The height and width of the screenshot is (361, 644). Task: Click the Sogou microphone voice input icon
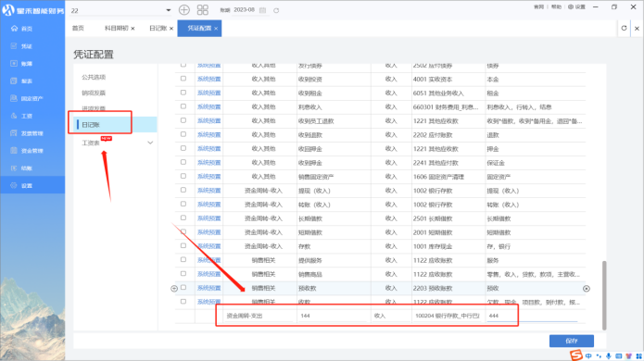click(609, 356)
